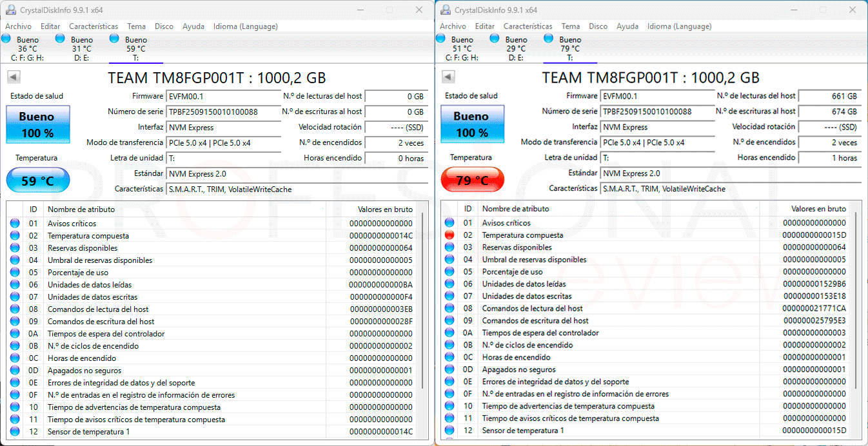The image size is (868, 446).
Task: Sort by ID column header, left window
Action: pos(33,209)
